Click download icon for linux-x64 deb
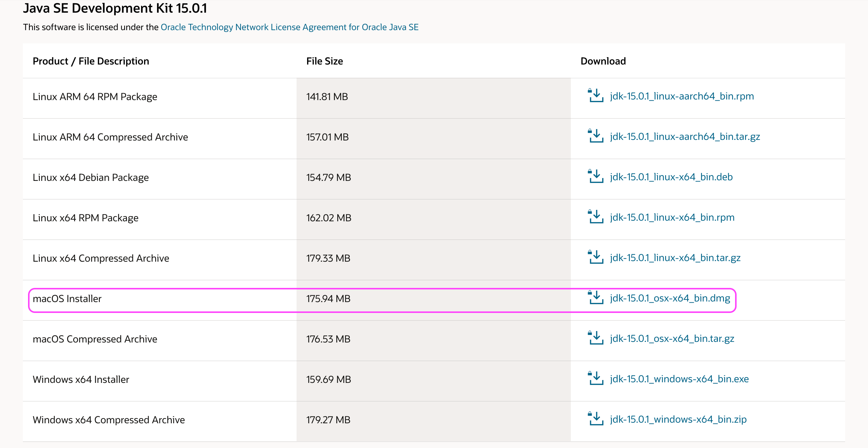This screenshot has width=868, height=448. [x=596, y=176]
